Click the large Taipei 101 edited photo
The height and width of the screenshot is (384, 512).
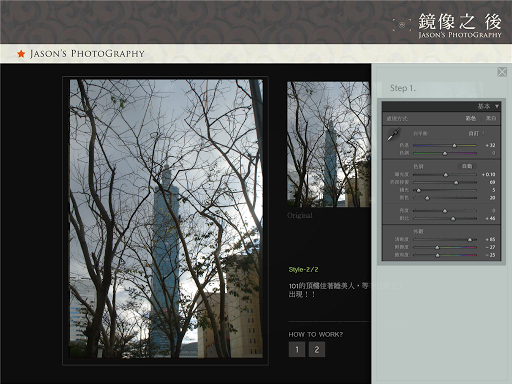pyautogui.click(x=166, y=219)
